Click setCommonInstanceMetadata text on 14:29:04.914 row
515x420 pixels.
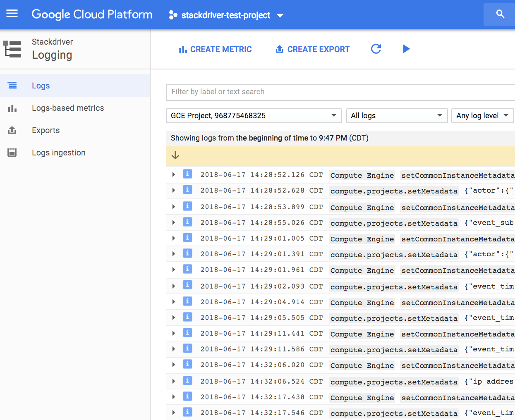point(458,303)
